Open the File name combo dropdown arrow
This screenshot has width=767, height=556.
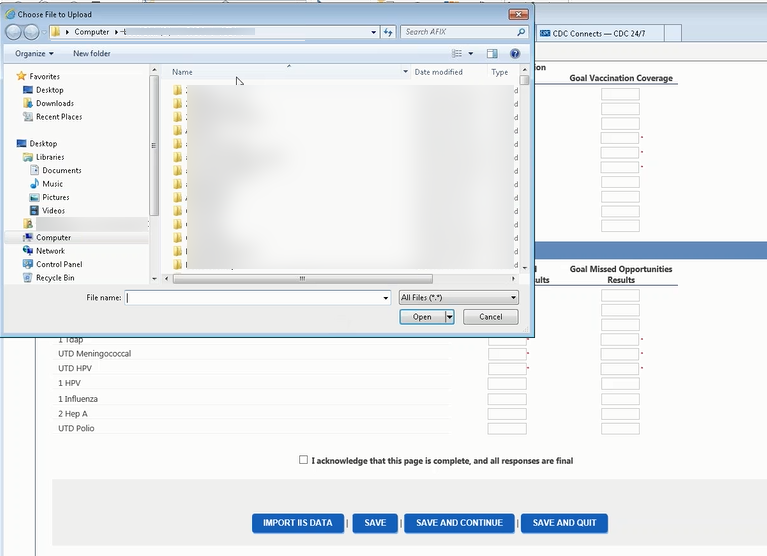(385, 298)
